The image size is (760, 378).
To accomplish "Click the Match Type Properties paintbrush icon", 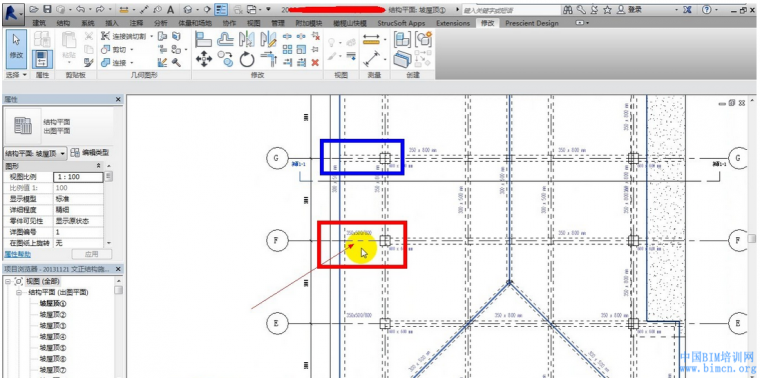I will [88, 62].
